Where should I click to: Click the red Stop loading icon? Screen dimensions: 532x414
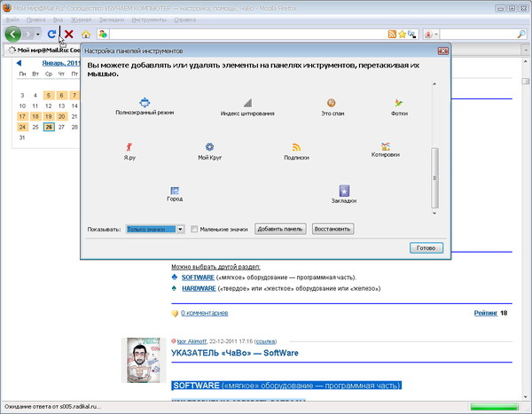69,34
